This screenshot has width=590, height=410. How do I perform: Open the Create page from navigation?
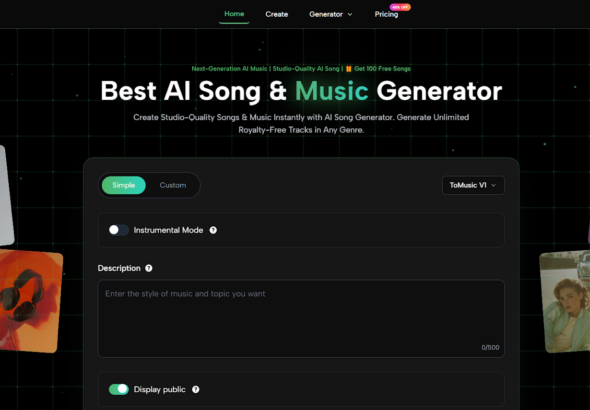277,14
